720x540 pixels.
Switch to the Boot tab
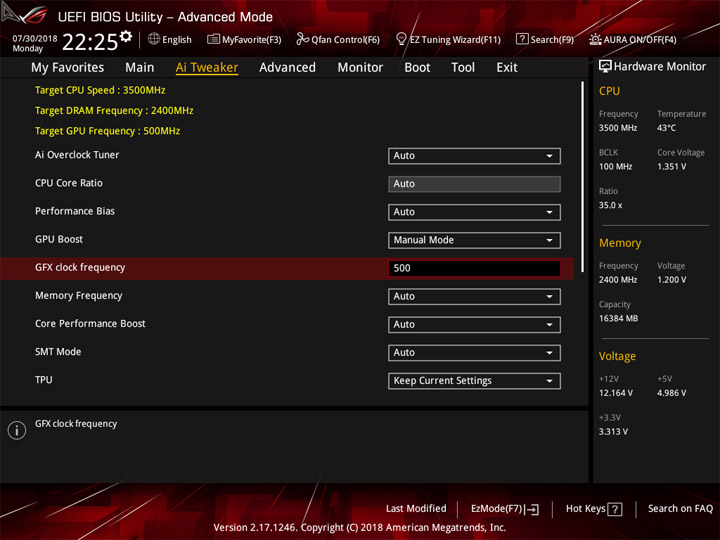pyautogui.click(x=417, y=68)
